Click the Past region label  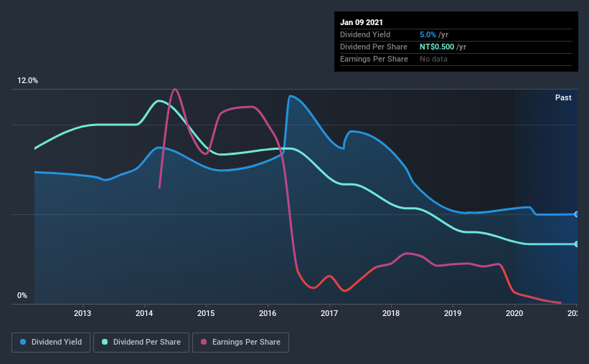click(563, 97)
